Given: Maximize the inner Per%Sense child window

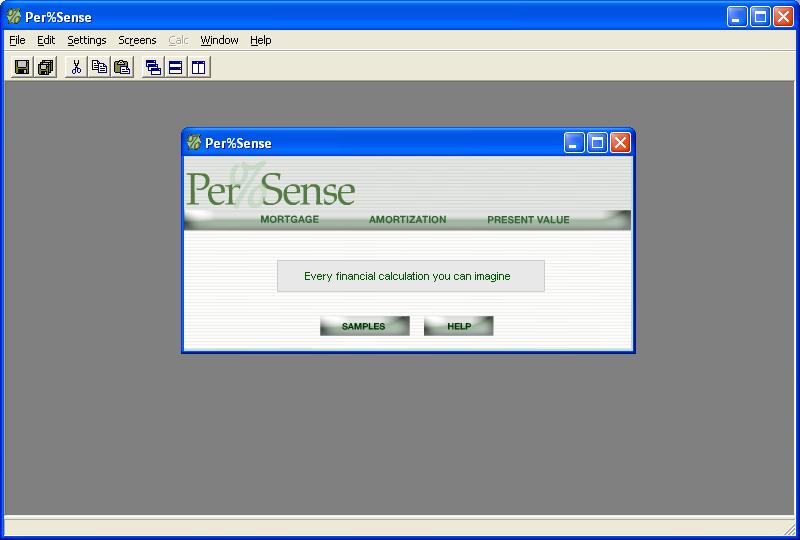Looking at the screenshot, I should (597, 143).
